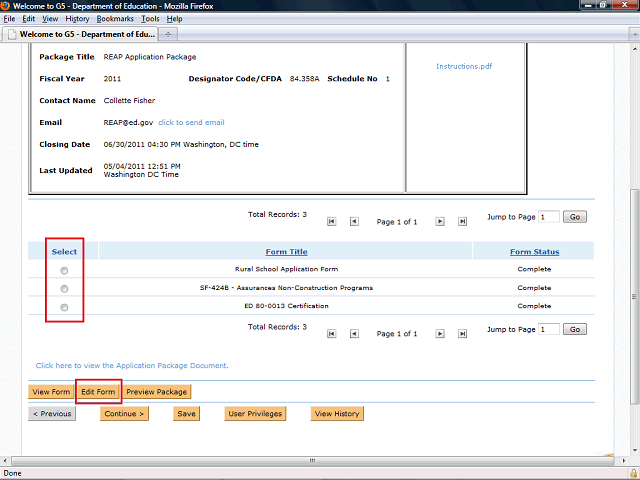Click last page icon in top pagination
This screenshot has width=640, height=480.
[462, 221]
